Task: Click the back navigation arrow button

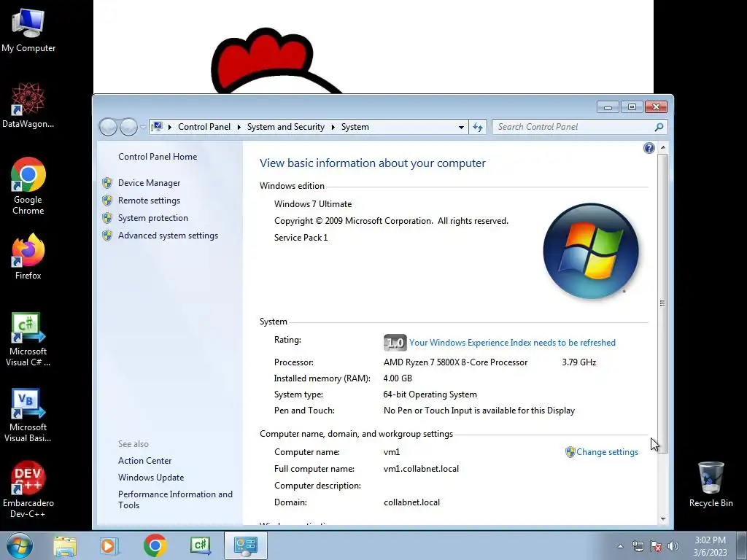Action: tap(108, 127)
